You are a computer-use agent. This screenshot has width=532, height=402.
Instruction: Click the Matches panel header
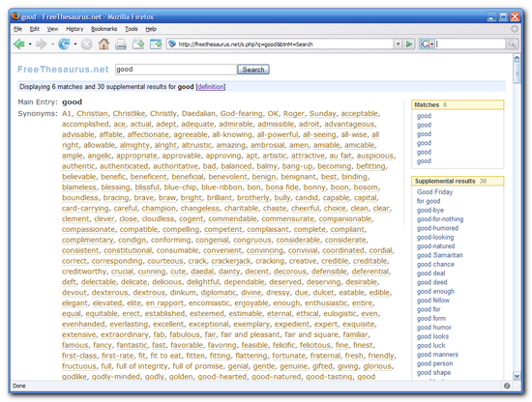[x=458, y=104]
